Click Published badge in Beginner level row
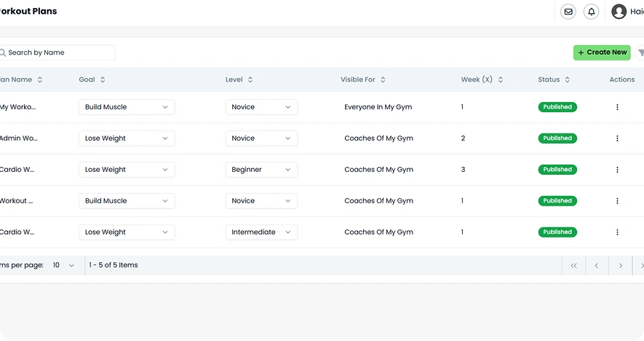The height and width of the screenshot is (341, 644). [557, 170]
